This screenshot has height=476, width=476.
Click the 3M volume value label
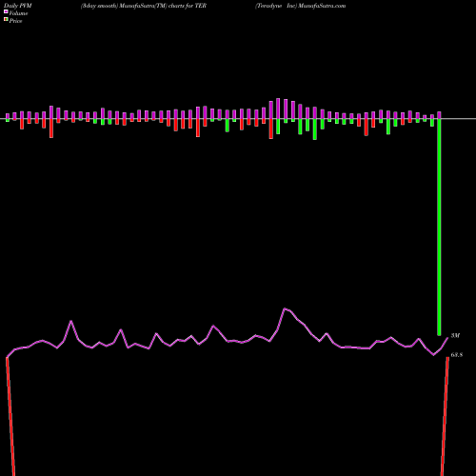click(455, 335)
